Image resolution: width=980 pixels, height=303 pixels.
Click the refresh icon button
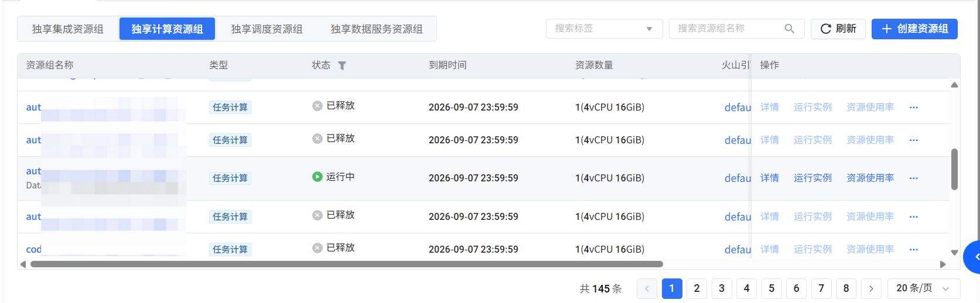pos(838,29)
